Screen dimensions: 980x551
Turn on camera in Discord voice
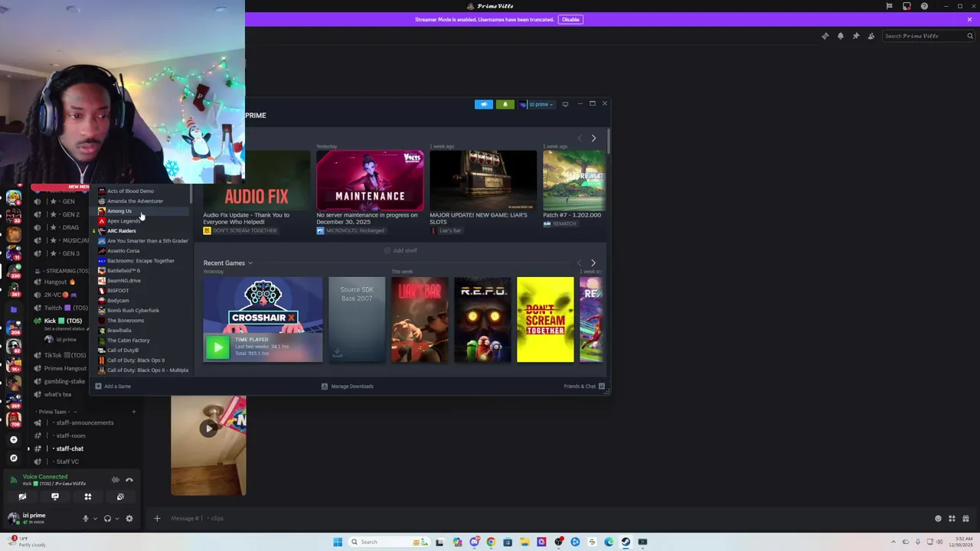22,497
